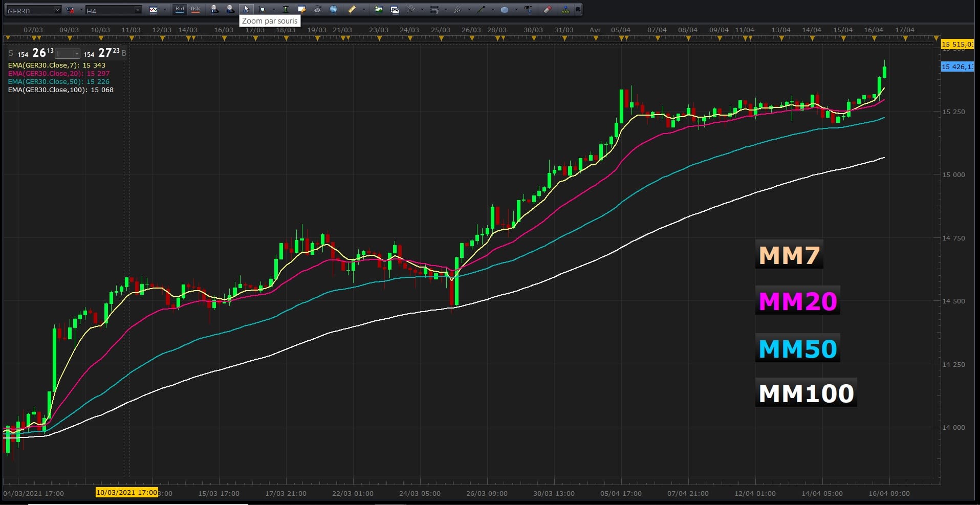Image resolution: width=980 pixels, height=505 pixels.
Task: Select the Fibonacci retracement lines tool
Action: pos(434,10)
